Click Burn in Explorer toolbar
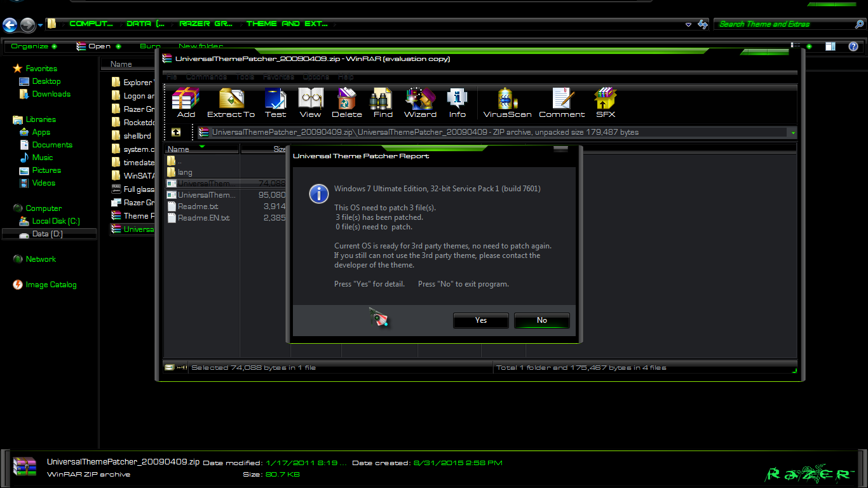Image resolution: width=868 pixels, height=488 pixels. click(150, 46)
